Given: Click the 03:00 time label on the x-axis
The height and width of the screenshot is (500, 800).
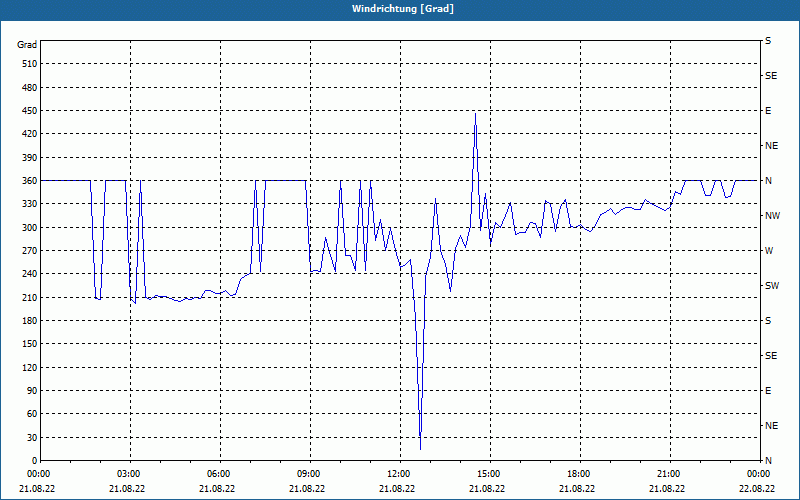Looking at the screenshot, I should [131, 474].
